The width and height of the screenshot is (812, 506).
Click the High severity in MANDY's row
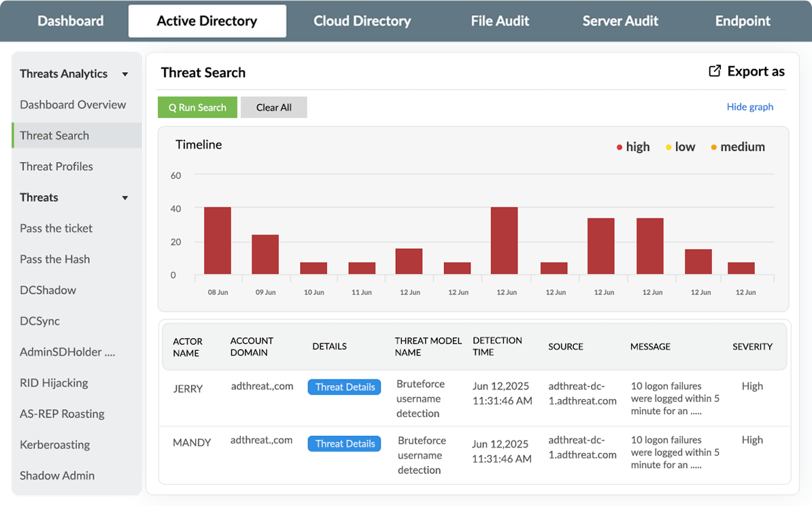(x=752, y=440)
